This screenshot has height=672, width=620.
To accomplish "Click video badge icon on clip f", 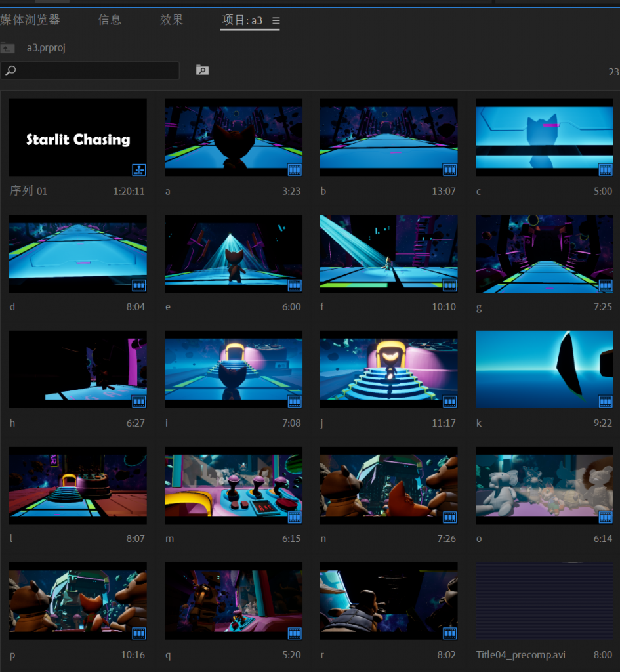I will [x=449, y=285].
